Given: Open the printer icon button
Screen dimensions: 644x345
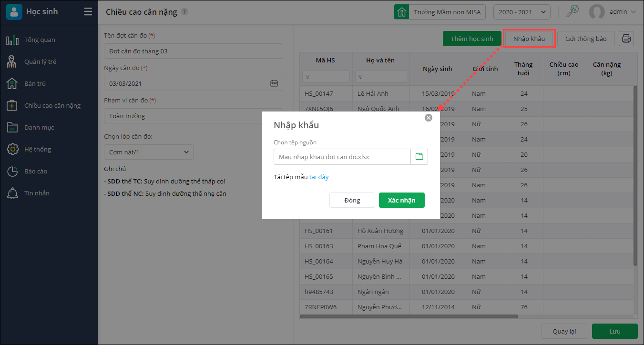Looking at the screenshot, I should pos(626,39).
